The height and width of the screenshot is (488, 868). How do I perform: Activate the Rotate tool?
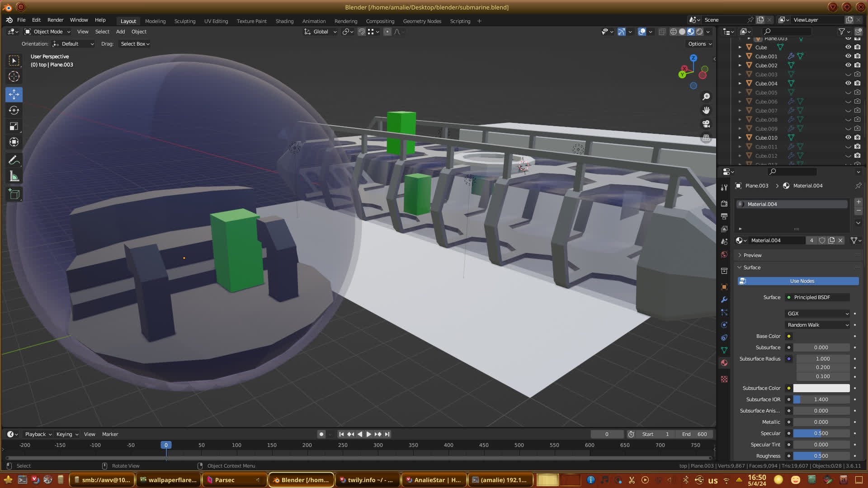pyautogui.click(x=14, y=110)
